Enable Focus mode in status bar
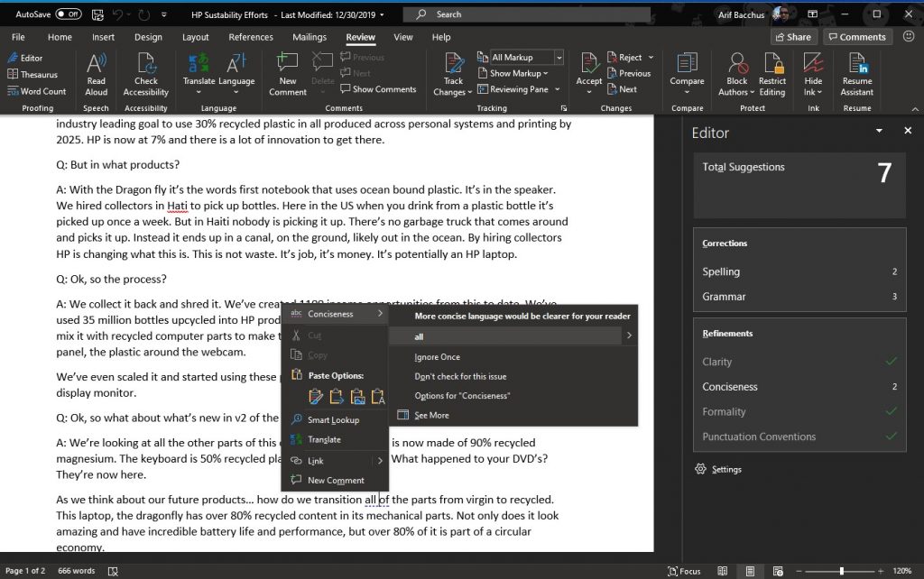924x579 pixels. click(x=684, y=571)
